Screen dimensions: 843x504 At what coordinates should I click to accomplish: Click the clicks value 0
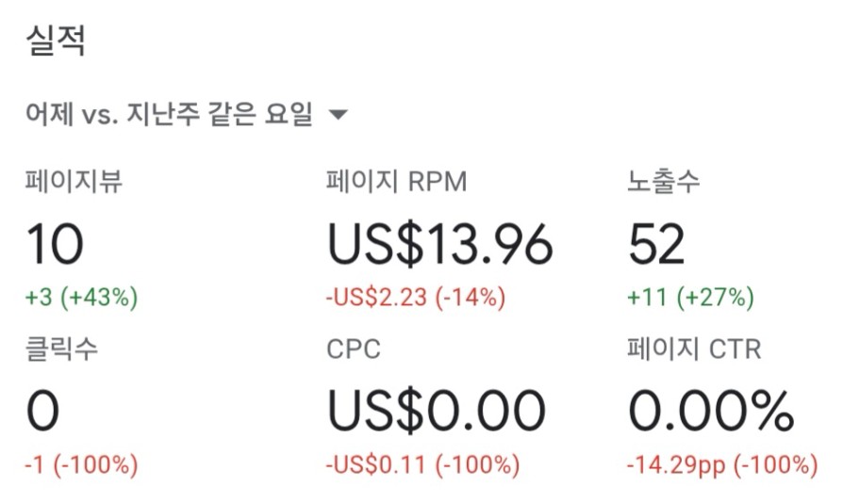(42, 411)
